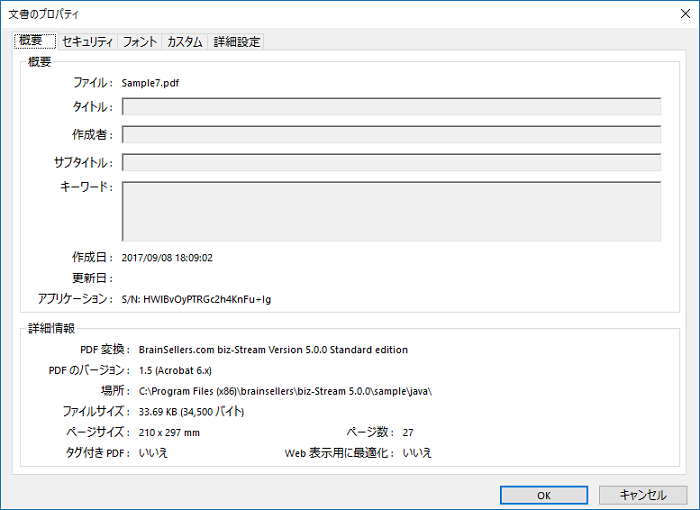
Task: Open the フォント tab
Action: click(x=140, y=42)
